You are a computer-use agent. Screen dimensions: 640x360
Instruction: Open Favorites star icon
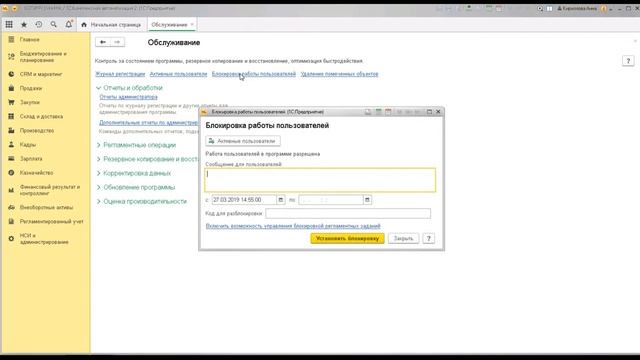[x=24, y=24]
